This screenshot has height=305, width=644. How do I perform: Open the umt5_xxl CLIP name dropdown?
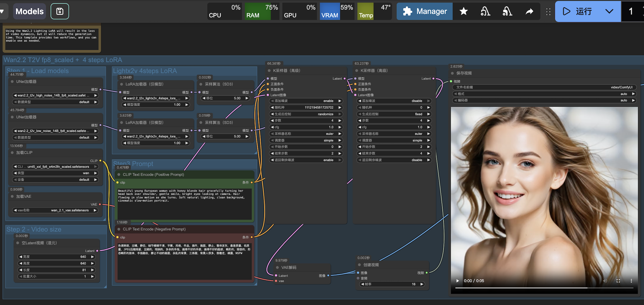coord(55,167)
